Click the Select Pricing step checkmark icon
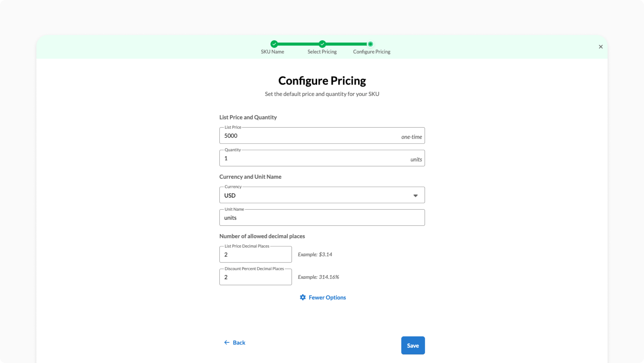This screenshot has width=644, height=363. pos(322,44)
